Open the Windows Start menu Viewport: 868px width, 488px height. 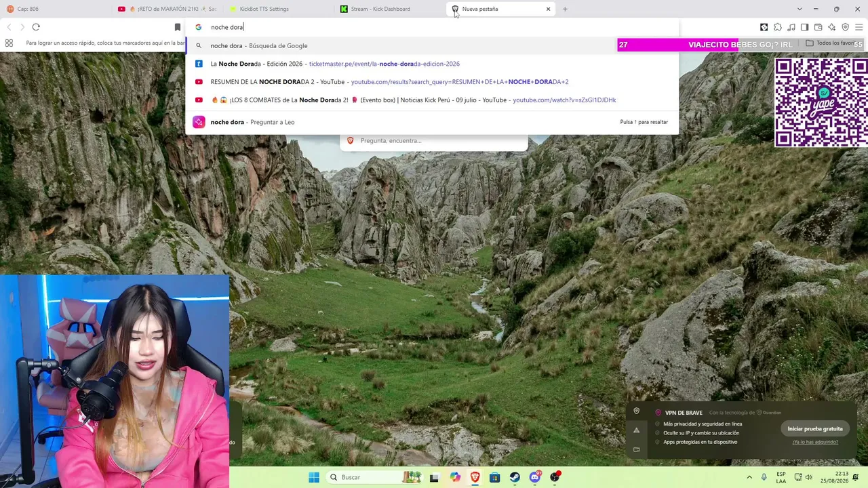click(x=314, y=477)
